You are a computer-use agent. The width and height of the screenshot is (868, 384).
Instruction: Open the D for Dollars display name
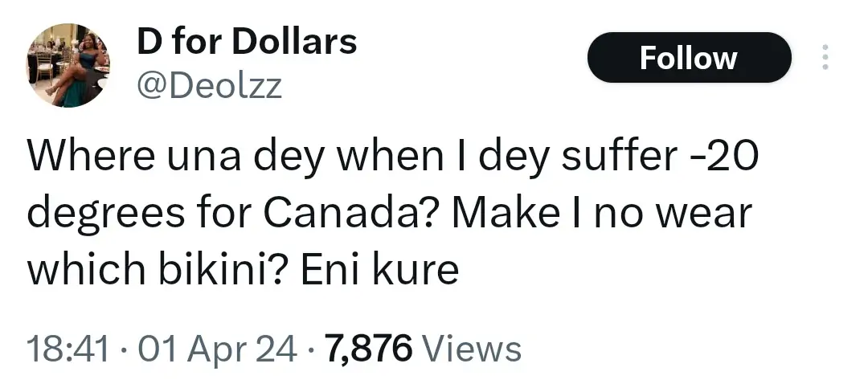[247, 43]
